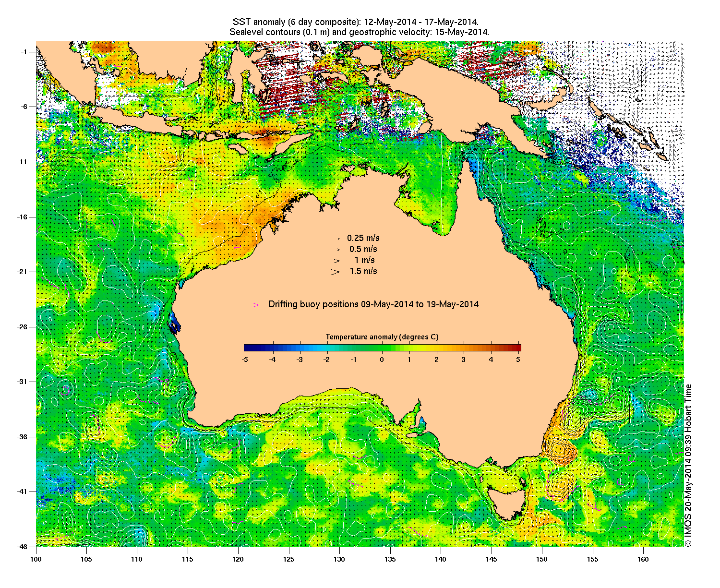Click longitude axis label 140
Viewport: 720px width, 588px height.
(x=441, y=559)
